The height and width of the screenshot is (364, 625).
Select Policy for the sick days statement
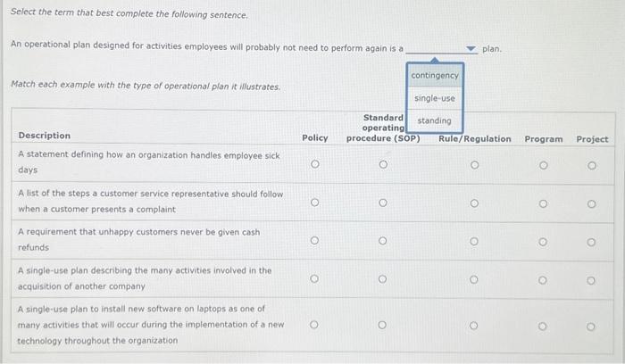[x=313, y=164]
